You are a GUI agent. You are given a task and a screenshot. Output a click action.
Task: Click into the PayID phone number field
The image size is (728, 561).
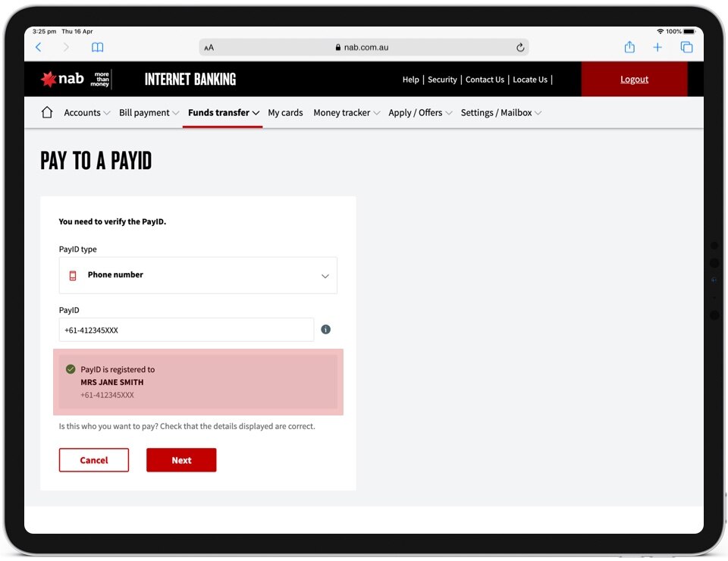pyautogui.click(x=186, y=330)
